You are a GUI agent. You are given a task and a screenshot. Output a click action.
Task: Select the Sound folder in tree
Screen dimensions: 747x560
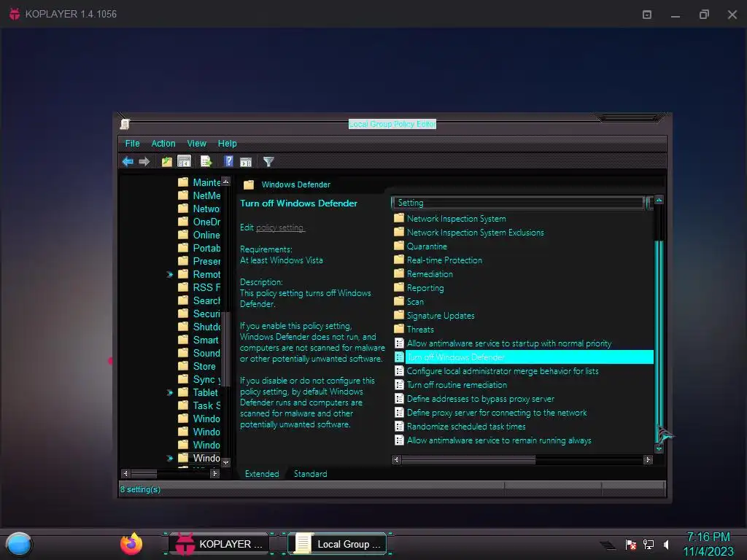(200, 353)
